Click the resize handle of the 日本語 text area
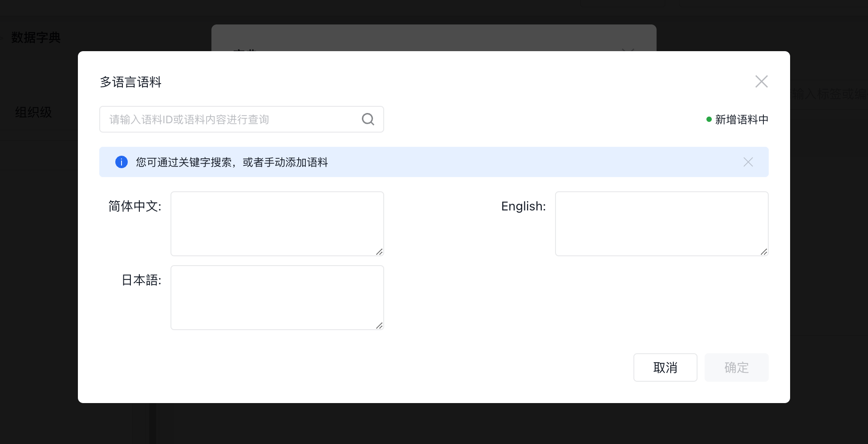Image resolution: width=868 pixels, height=444 pixels. pyautogui.click(x=379, y=326)
